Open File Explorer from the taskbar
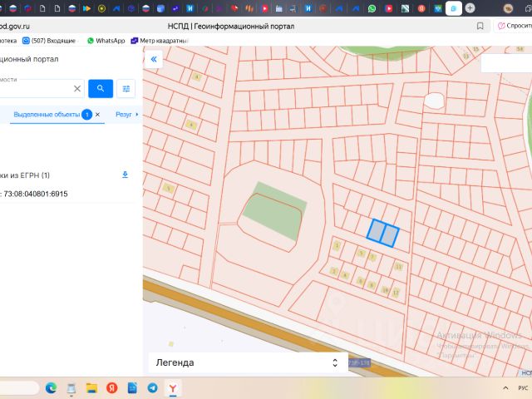 pyautogui.click(x=91, y=388)
